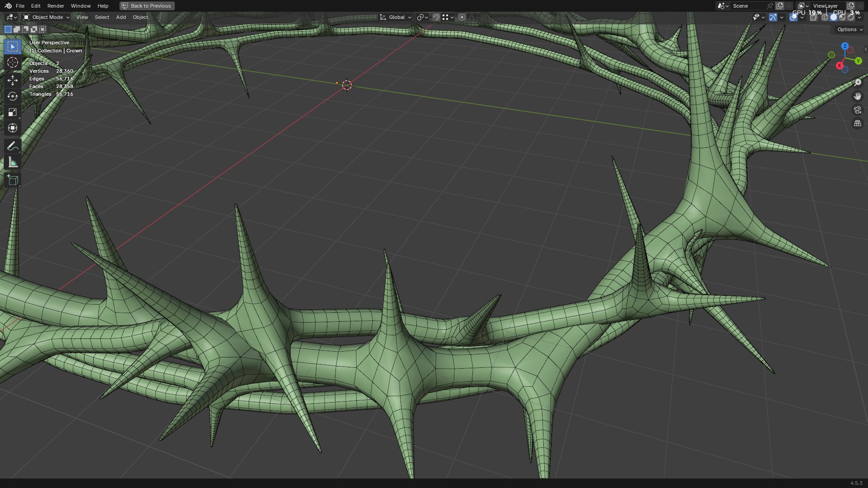
Task: Open the Render menu
Action: 56,6
